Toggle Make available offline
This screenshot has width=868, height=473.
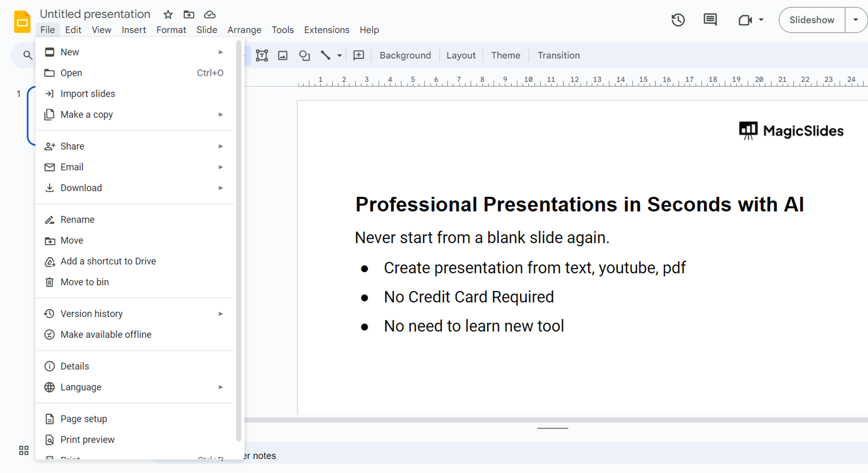135,334
